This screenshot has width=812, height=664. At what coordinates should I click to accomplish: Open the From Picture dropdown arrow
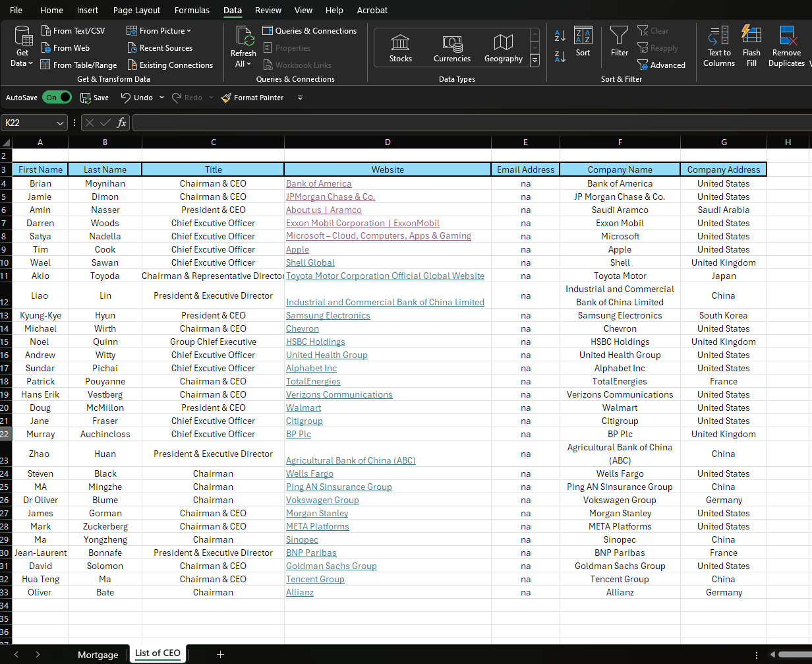pos(189,31)
